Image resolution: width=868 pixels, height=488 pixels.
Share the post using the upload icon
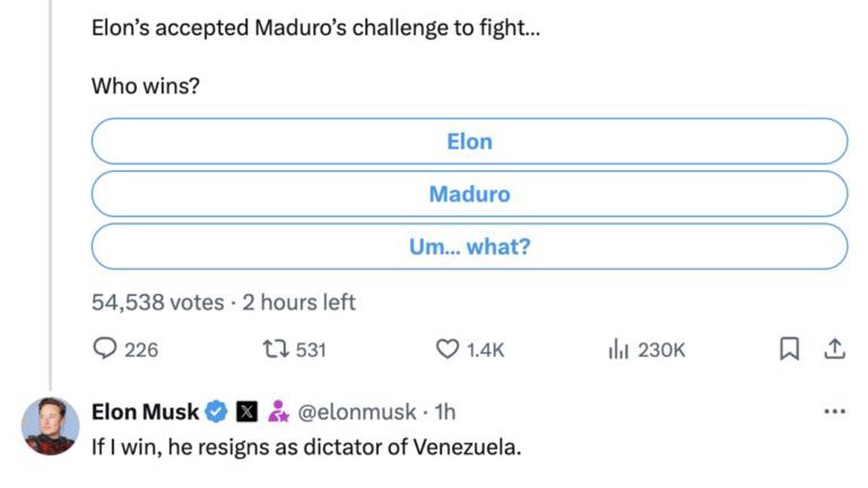click(x=834, y=346)
